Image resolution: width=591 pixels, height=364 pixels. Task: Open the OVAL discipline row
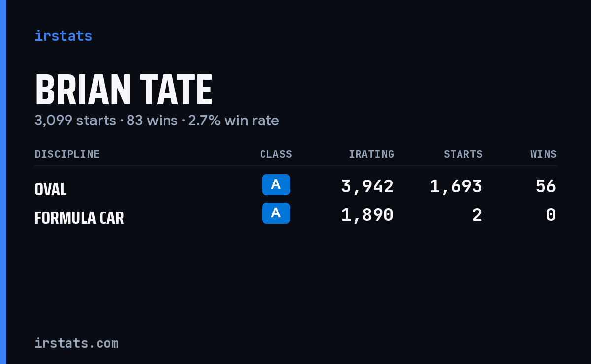(x=295, y=186)
